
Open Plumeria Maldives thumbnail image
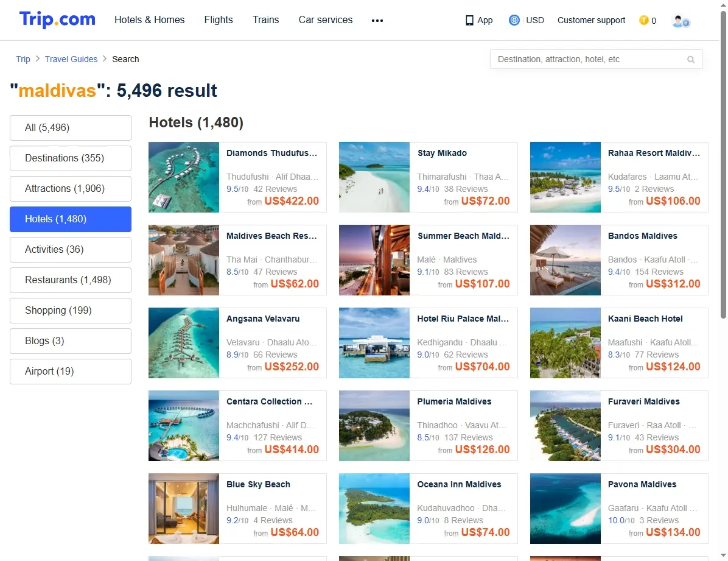(x=374, y=425)
